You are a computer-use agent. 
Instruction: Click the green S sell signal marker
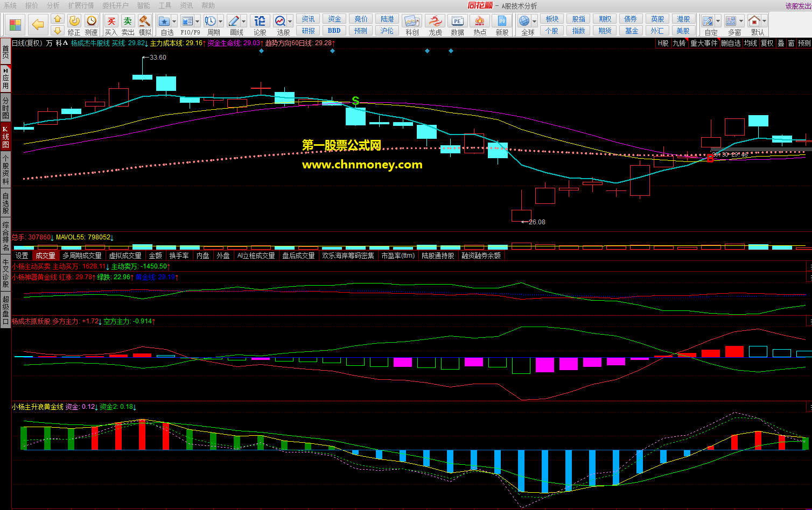pyautogui.click(x=355, y=101)
